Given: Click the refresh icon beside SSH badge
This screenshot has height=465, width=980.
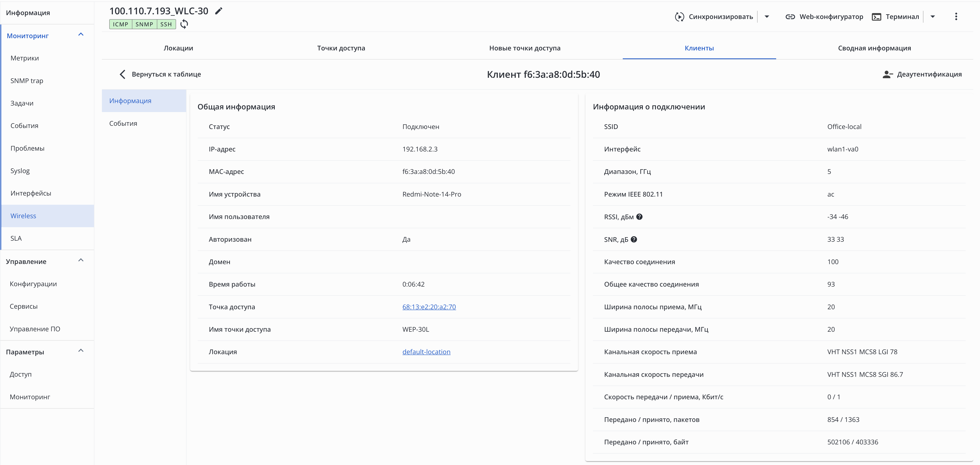Looking at the screenshot, I should [x=184, y=24].
